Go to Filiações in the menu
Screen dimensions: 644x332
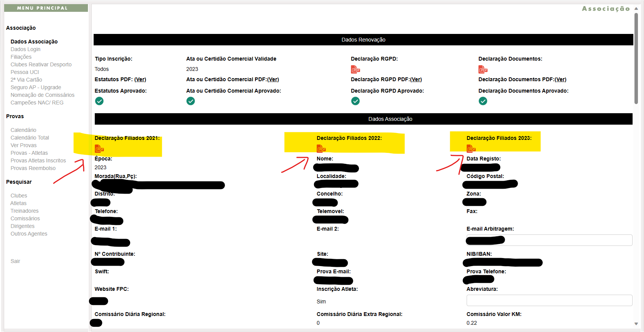(x=21, y=57)
